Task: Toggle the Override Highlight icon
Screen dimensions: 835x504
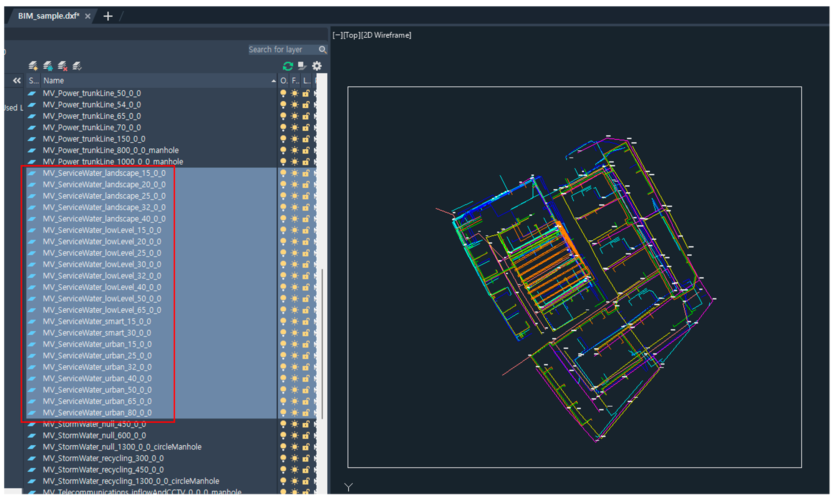Action: pos(302,66)
